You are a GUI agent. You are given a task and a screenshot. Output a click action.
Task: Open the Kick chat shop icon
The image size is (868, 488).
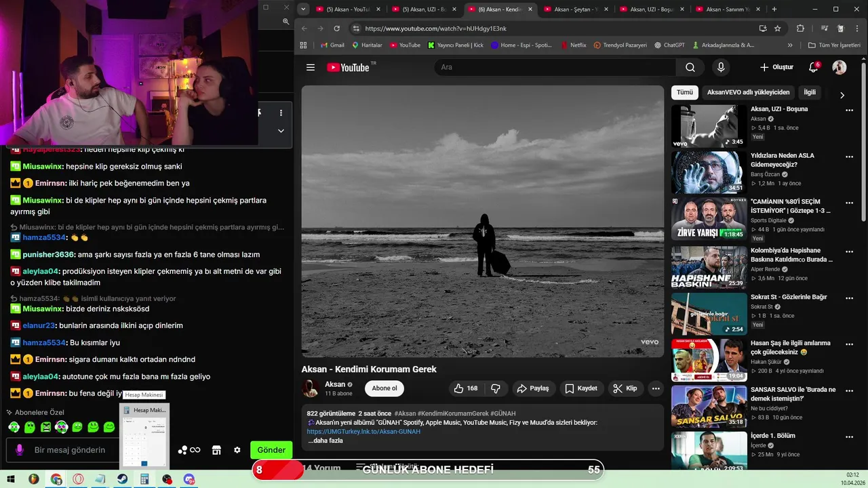217,450
